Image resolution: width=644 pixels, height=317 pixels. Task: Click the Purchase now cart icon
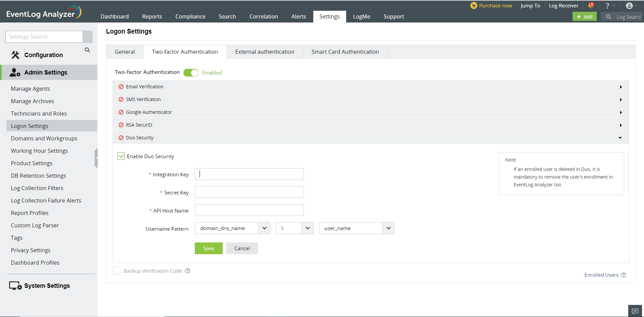coord(474,5)
